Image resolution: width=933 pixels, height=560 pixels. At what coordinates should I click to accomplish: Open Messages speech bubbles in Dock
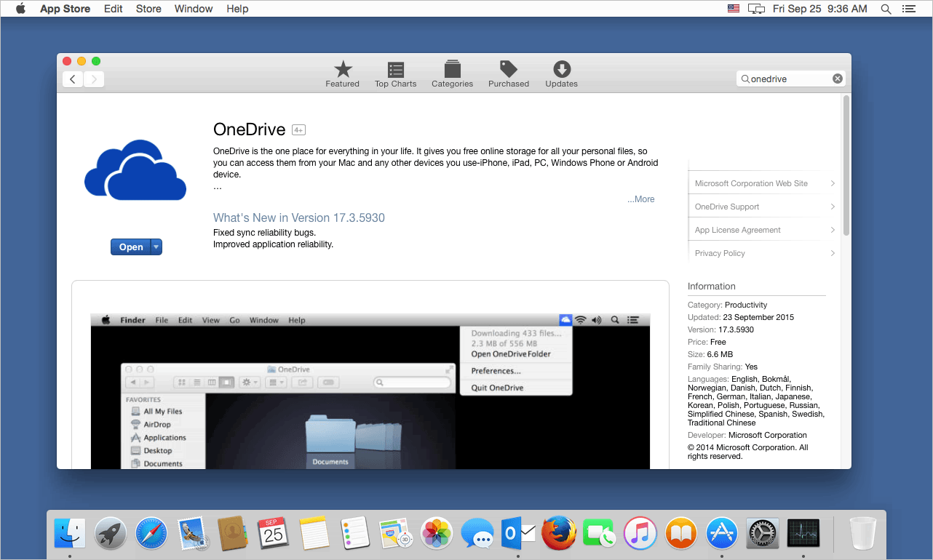coord(478,535)
